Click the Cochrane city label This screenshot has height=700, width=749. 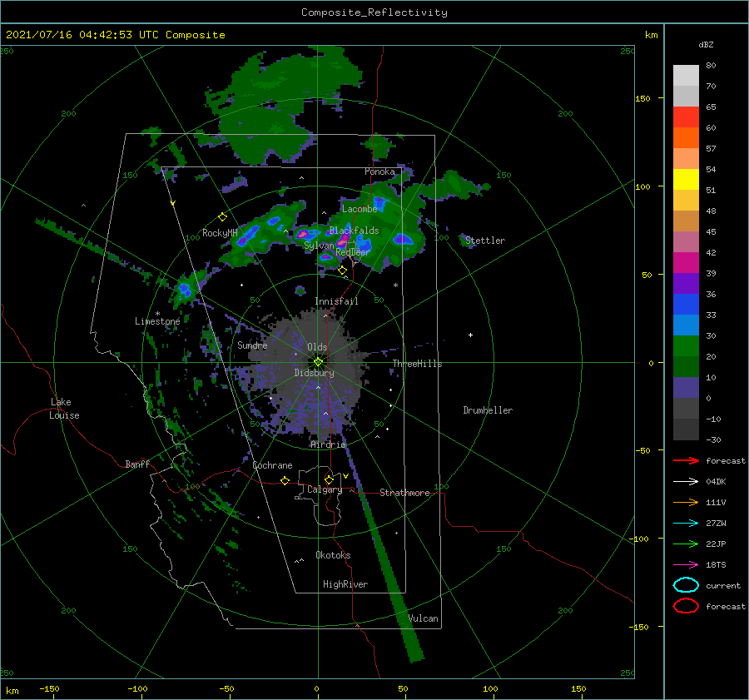pos(272,465)
